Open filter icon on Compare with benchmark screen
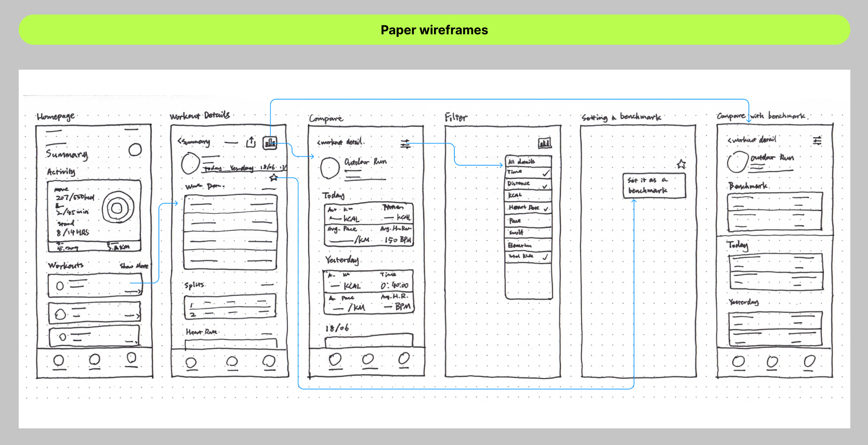 (x=818, y=140)
